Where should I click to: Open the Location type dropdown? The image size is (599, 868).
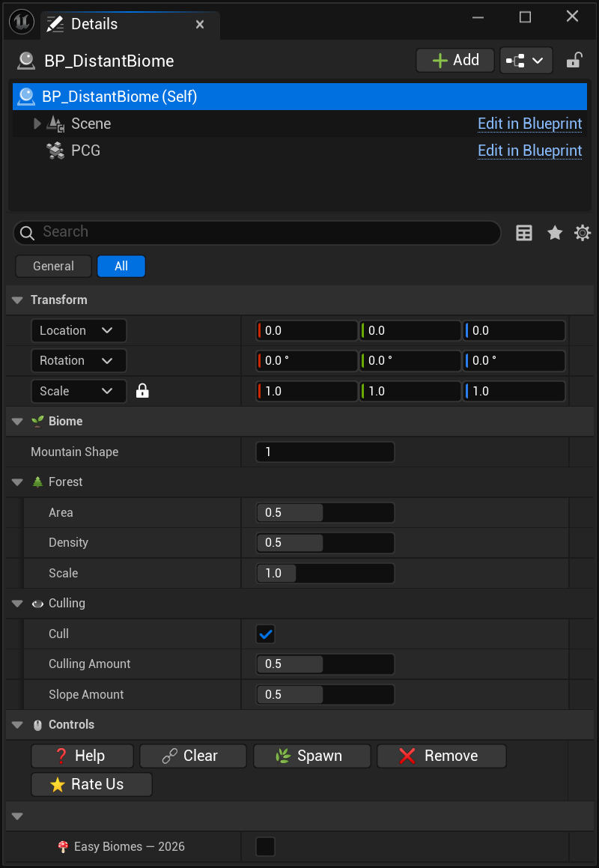tap(79, 330)
